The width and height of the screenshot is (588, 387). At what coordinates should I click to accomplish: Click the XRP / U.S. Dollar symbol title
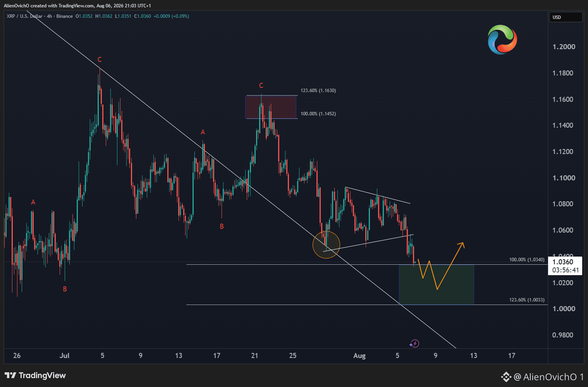tap(25, 16)
